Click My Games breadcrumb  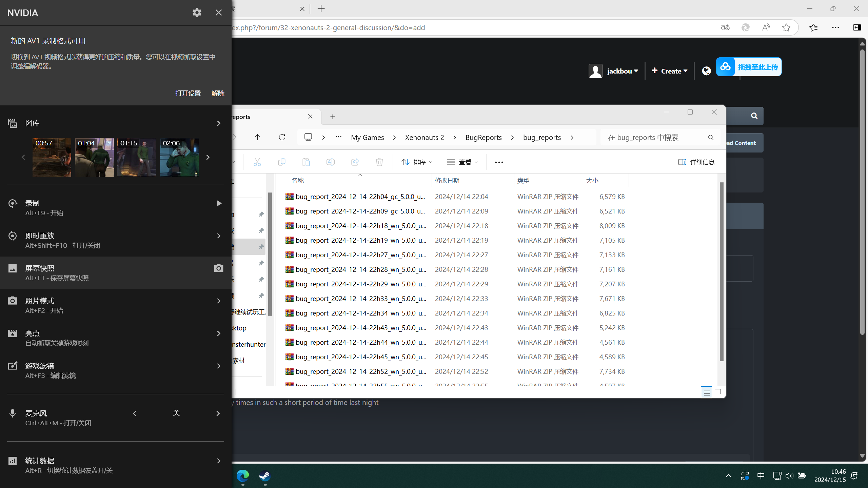368,137
